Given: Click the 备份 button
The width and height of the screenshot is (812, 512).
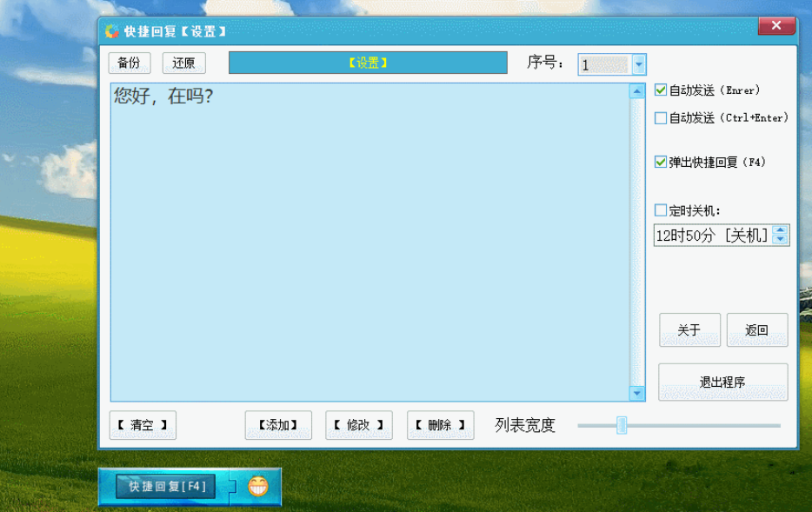Looking at the screenshot, I should pos(129,63).
